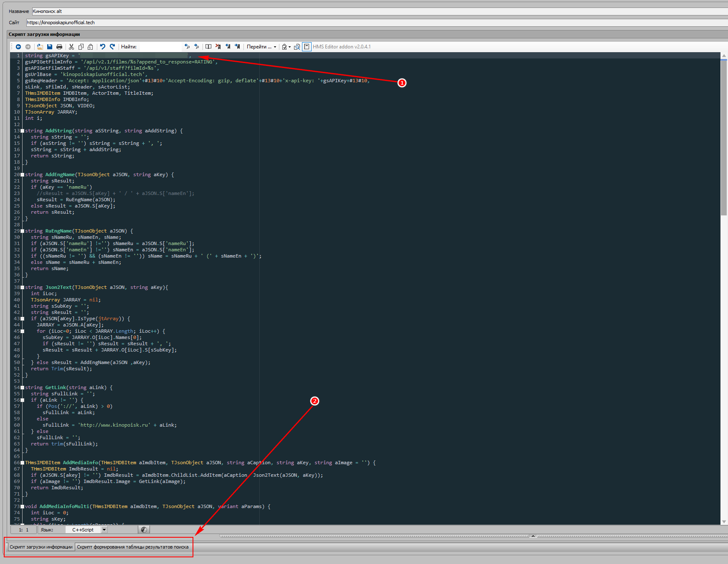
Task: Collapse the AddString function fold marker
Action: pos(22,131)
